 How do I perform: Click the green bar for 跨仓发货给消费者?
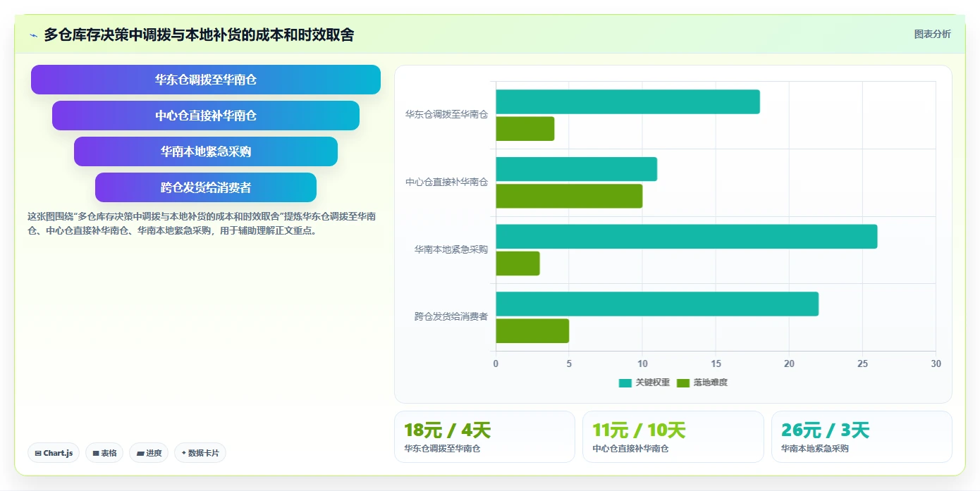tap(532, 331)
